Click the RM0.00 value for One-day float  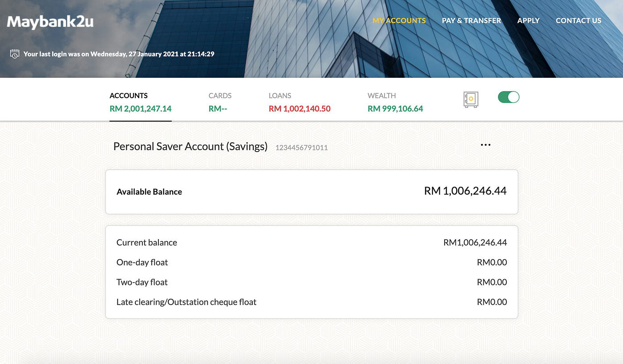(492, 263)
